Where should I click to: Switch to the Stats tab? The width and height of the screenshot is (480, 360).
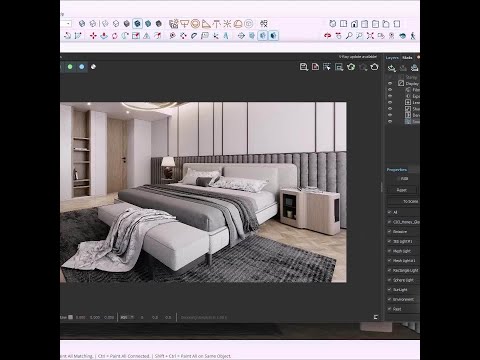click(x=407, y=58)
